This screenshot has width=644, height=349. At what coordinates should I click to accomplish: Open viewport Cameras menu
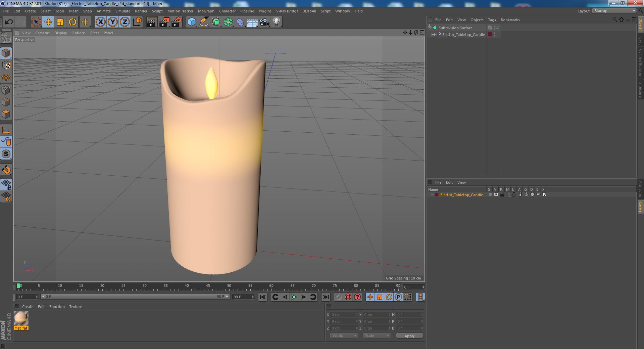coord(42,33)
